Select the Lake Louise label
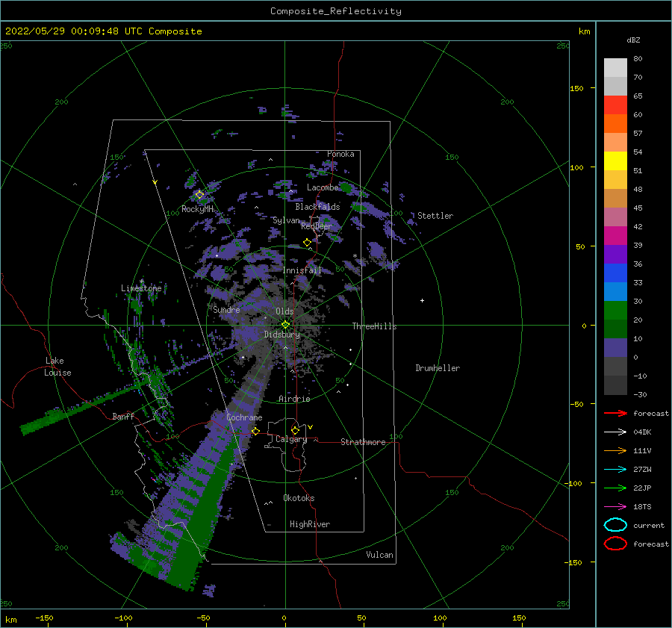Viewport: 672px width, 628px height. [x=57, y=367]
